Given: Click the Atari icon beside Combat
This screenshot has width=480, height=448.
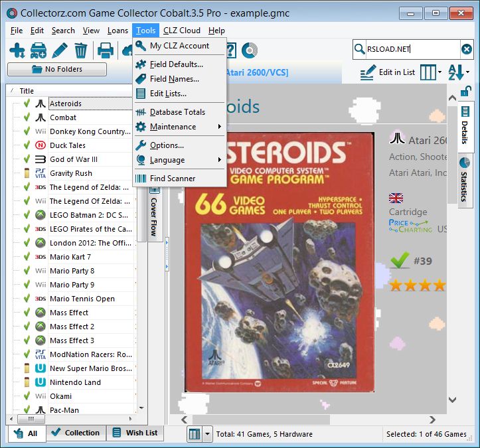Looking at the screenshot, I should 40,117.
